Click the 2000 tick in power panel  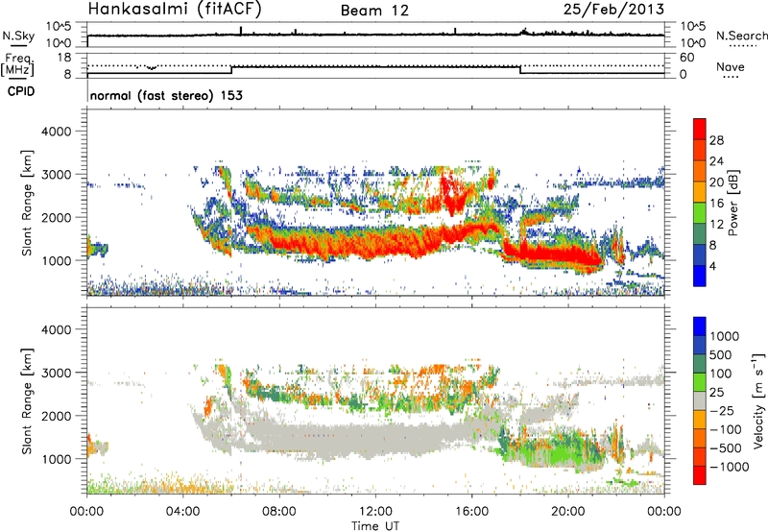pos(57,218)
